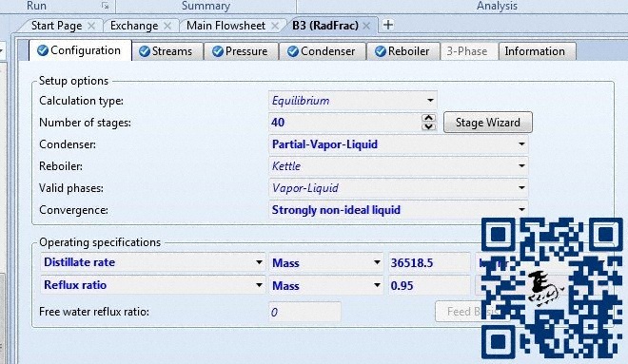Switch to Exchange document tab
Screen dimensions: 628x364
(134, 26)
